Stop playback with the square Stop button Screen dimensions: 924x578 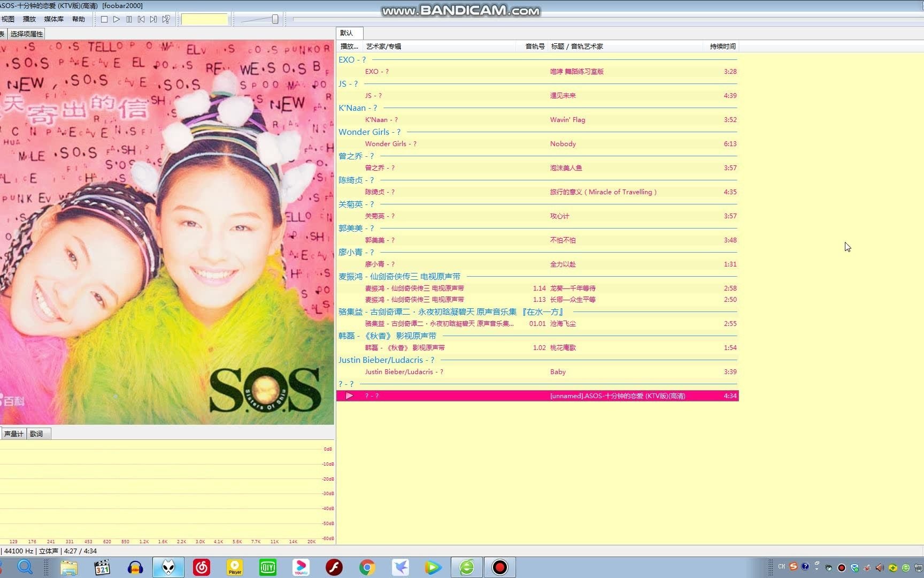click(104, 19)
